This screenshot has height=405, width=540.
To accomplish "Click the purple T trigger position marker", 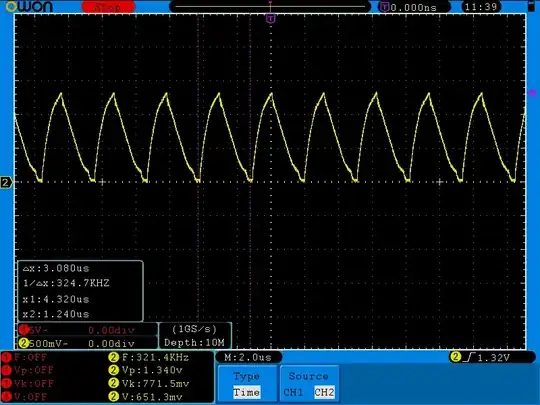I will tap(271, 18).
